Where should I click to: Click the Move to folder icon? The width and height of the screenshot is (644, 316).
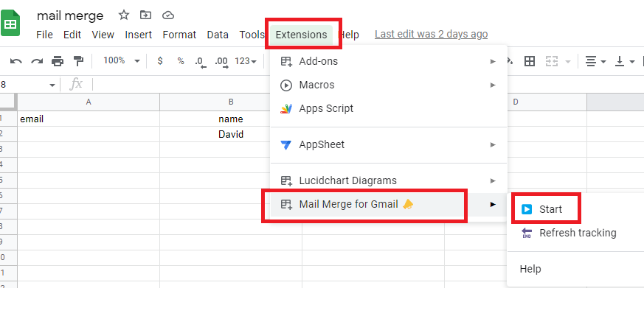tap(145, 15)
